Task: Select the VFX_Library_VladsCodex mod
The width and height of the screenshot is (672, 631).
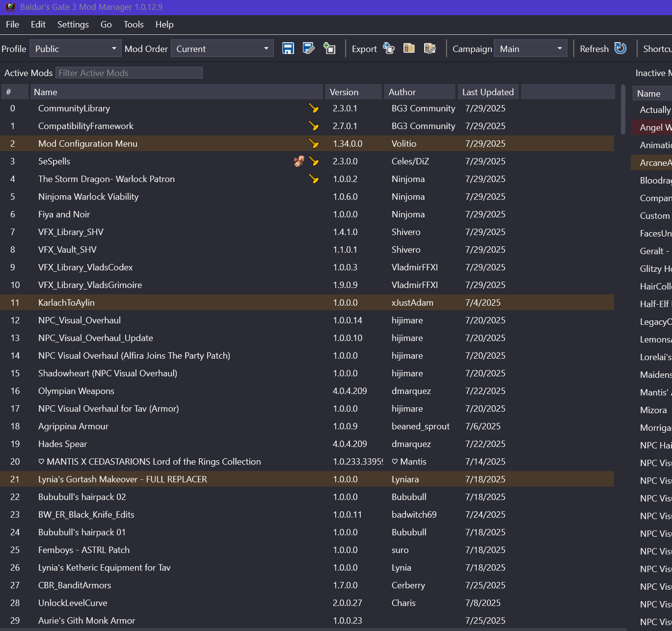Action: coord(307,267)
